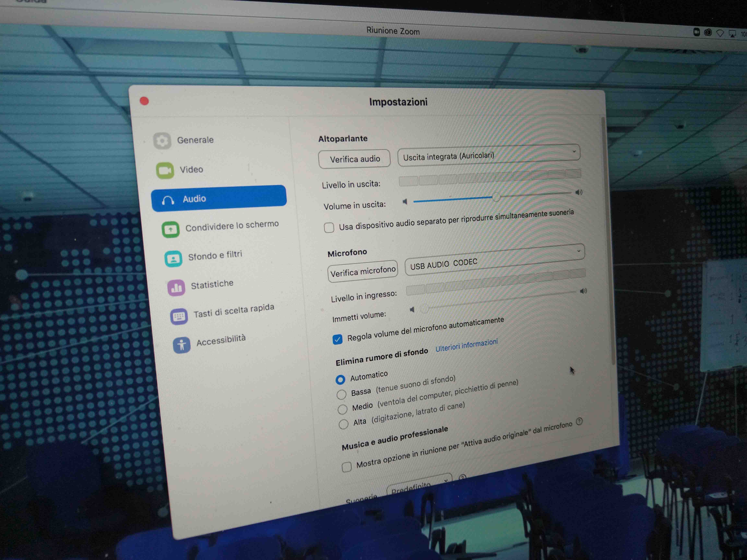Enable Mostra opzione in riunione checkbox
The height and width of the screenshot is (560, 747).
(x=346, y=467)
